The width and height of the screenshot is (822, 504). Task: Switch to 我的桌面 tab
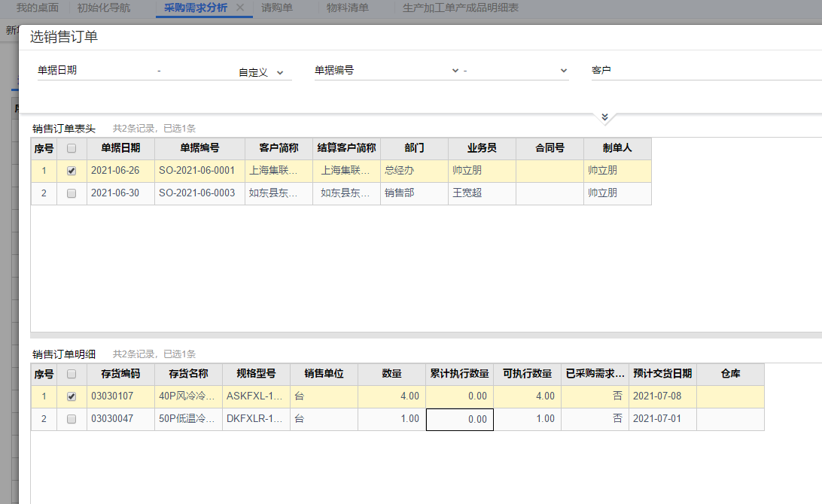(x=37, y=8)
